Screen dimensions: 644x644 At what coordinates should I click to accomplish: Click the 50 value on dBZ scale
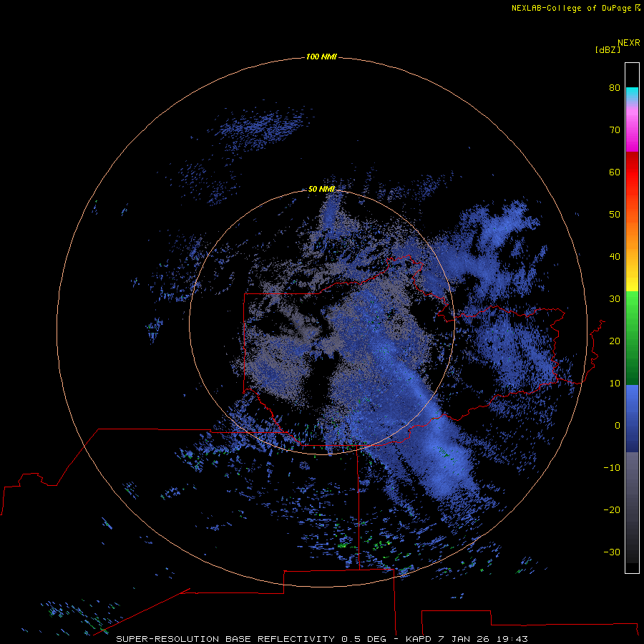615,215
